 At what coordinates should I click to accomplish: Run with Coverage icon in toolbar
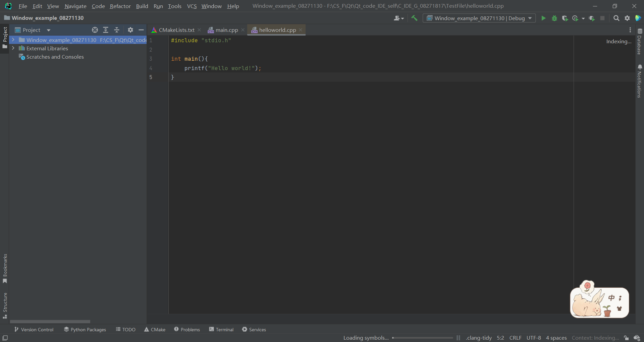pyautogui.click(x=565, y=18)
